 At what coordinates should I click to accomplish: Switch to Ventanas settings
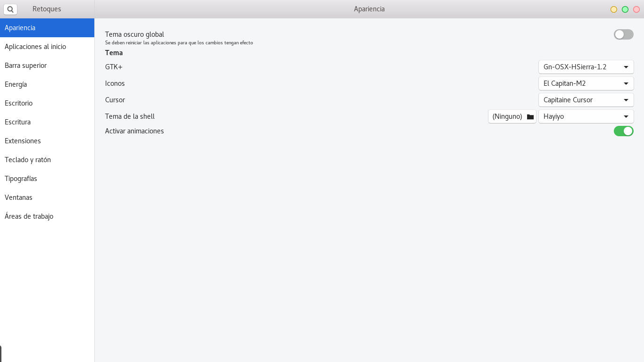pyautogui.click(x=47, y=197)
